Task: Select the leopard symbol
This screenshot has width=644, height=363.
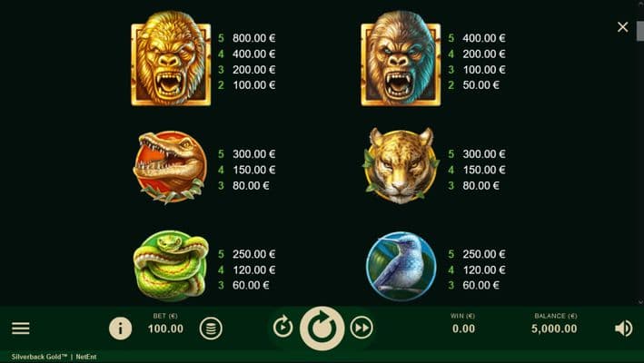Action: [x=401, y=165]
